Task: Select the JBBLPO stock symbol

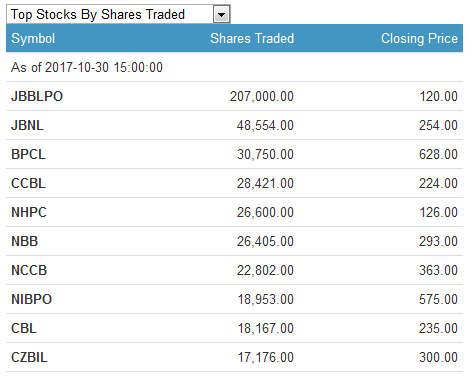Action: click(x=37, y=96)
